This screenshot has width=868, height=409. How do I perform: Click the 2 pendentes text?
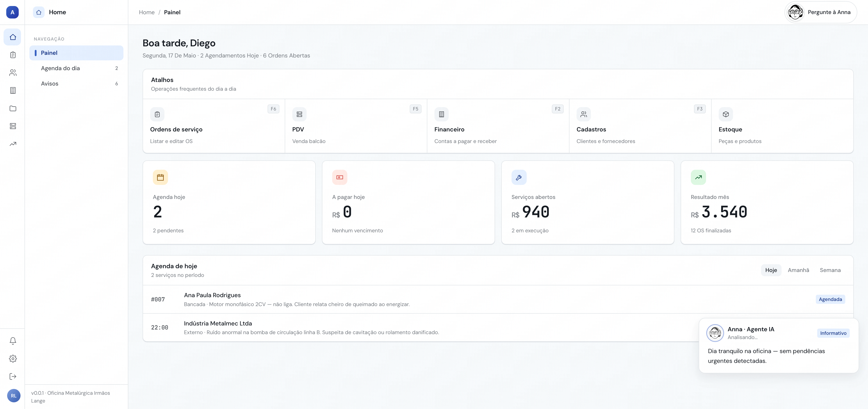point(168,231)
